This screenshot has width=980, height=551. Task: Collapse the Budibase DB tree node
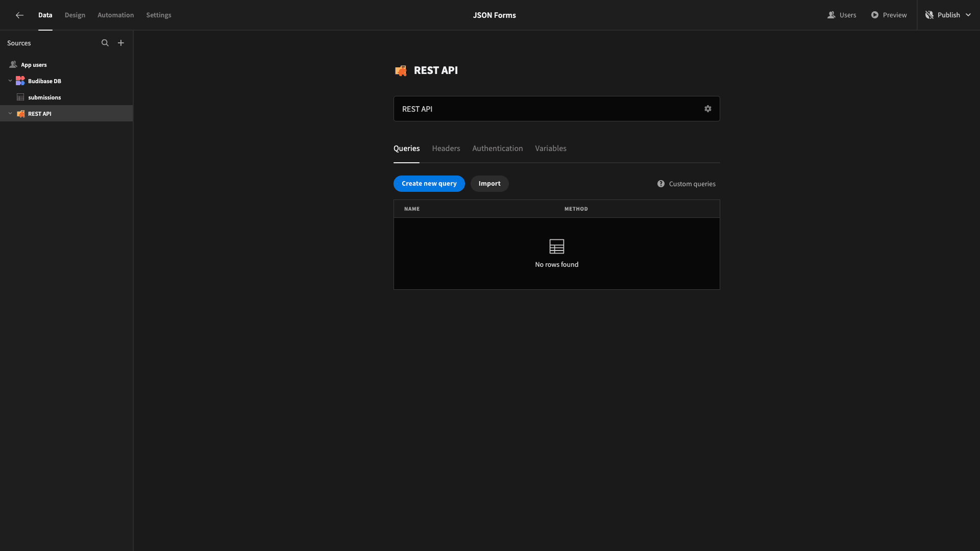click(x=10, y=81)
